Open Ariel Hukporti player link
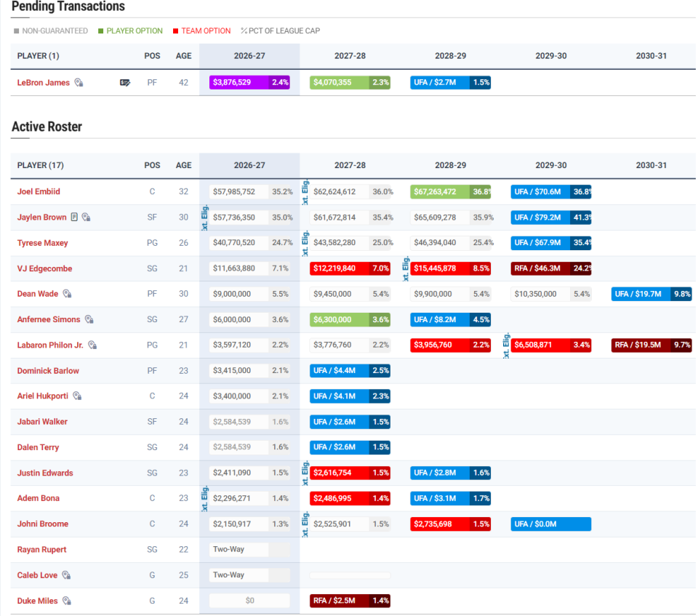The width and height of the screenshot is (698, 616). coord(42,396)
